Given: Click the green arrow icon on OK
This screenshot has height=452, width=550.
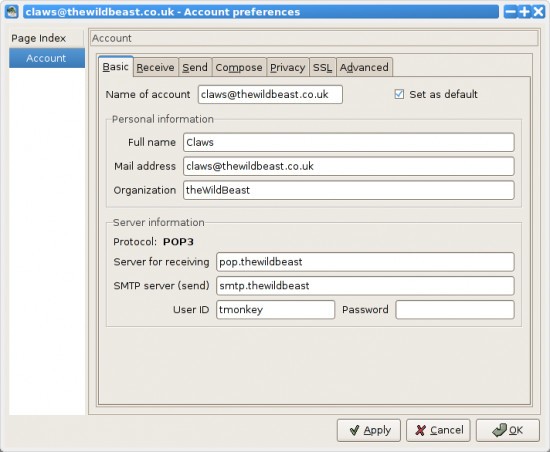Looking at the screenshot, I should 499,430.
